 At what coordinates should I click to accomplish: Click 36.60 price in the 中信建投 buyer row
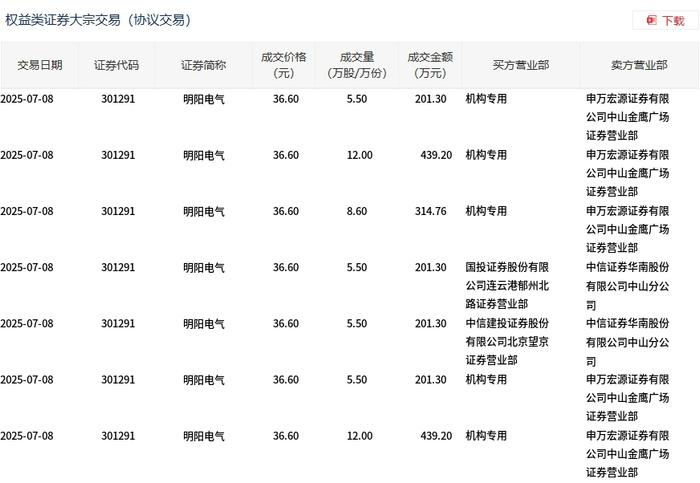coord(286,324)
